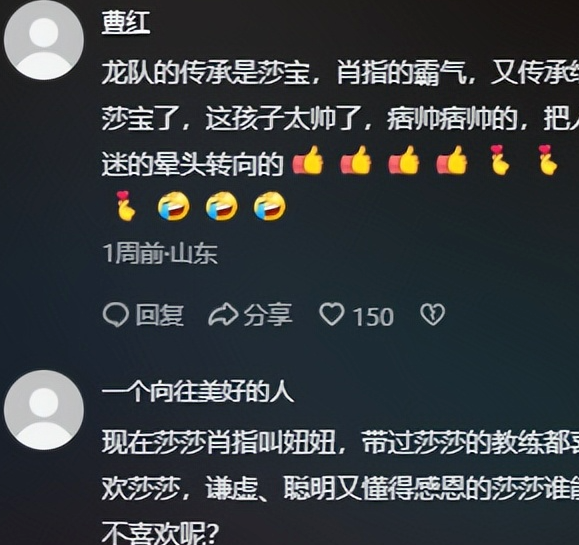
Task: Dislike the comment with the broken-heart icon
Action: (432, 315)
